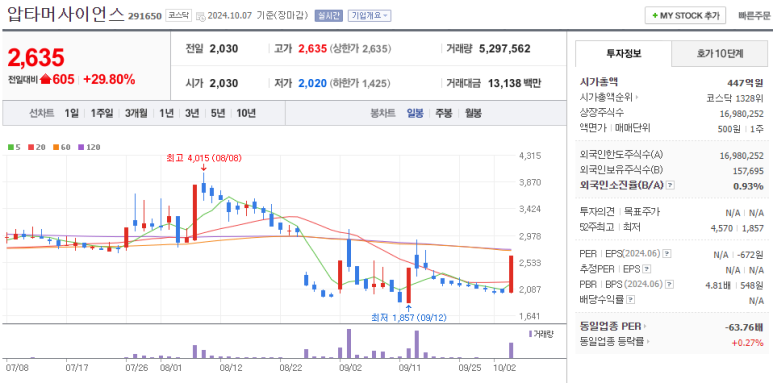
Task: Click the 압타머사이언스 stock title
Action: point(66,15)
